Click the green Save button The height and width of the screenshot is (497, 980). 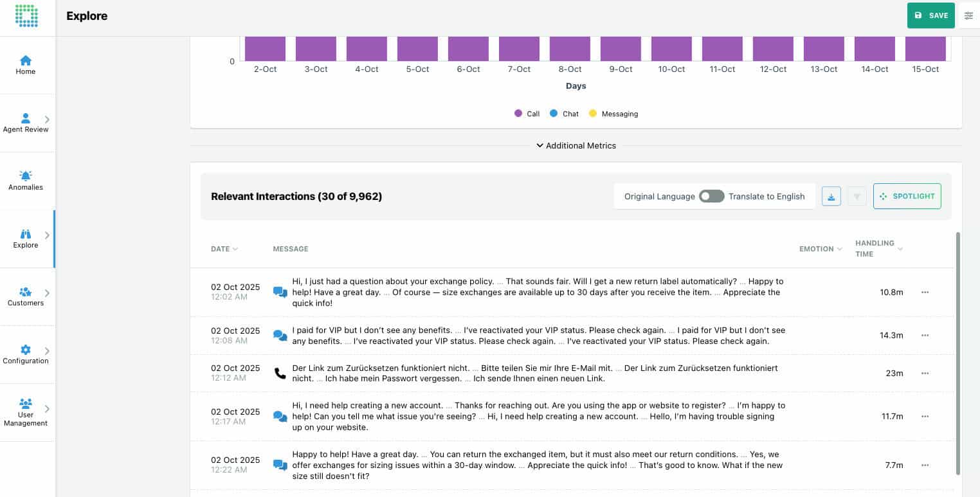[930, 15]
